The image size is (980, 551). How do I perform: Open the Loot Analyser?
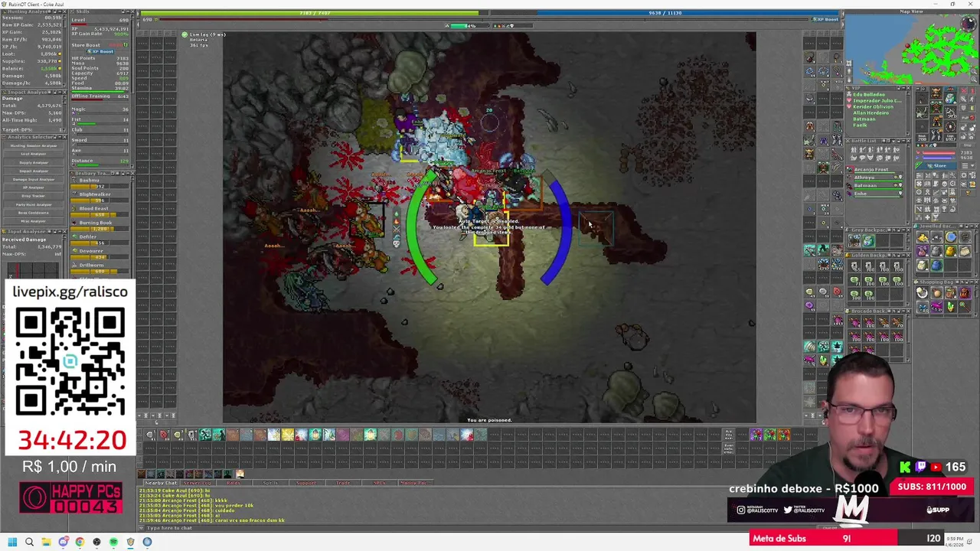point(34,154)
